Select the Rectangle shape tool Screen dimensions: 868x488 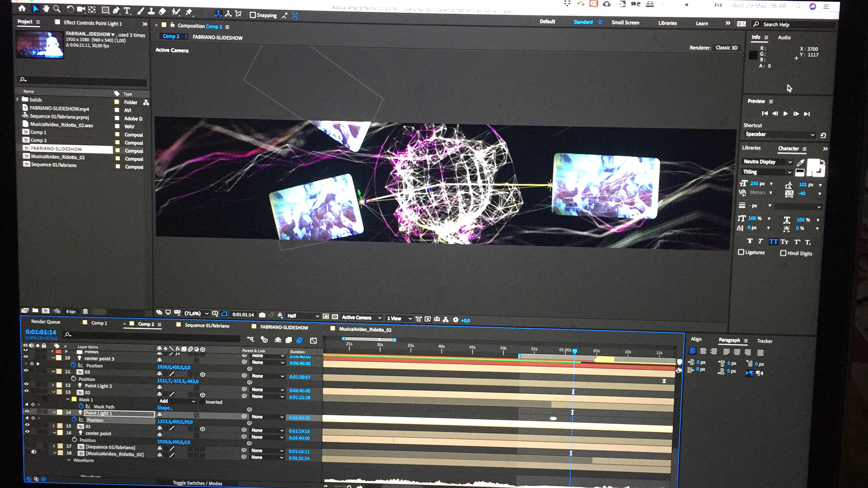(x=105, y=9)
